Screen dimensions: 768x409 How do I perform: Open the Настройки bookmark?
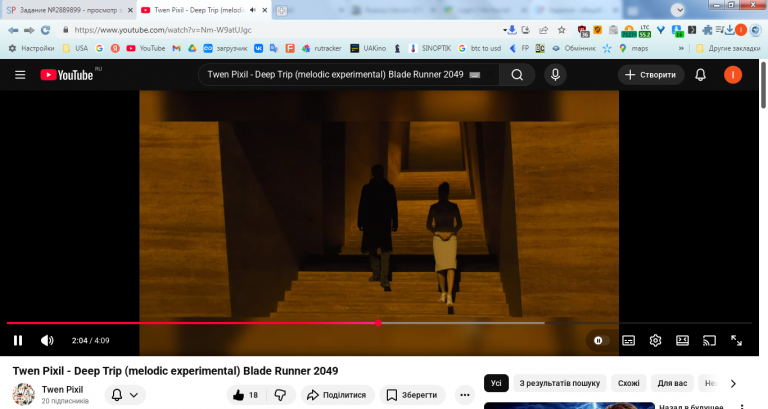pyautogui.click(x=31, y=48)
